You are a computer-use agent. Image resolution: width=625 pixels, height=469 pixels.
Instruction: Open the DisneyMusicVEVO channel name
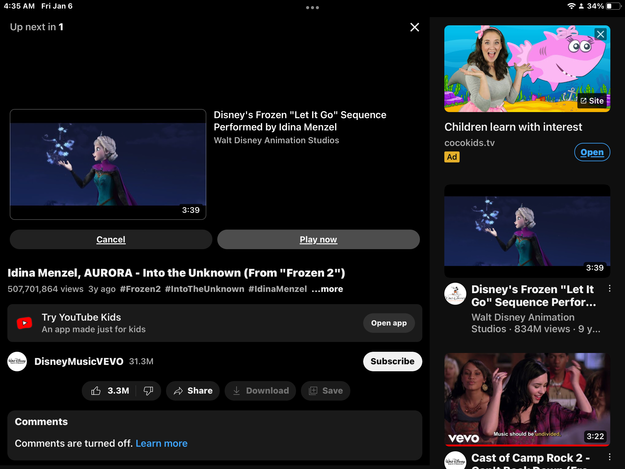(79, 361)
